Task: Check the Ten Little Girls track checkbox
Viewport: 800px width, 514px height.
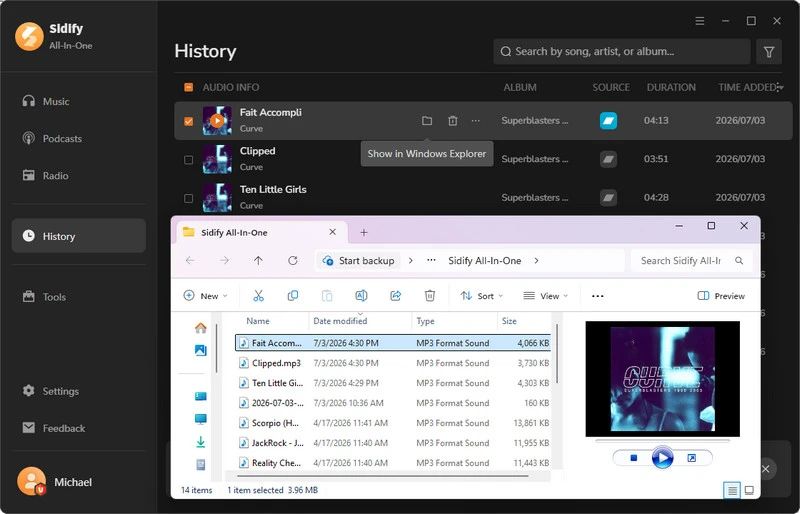Action: tap(188, 198)
